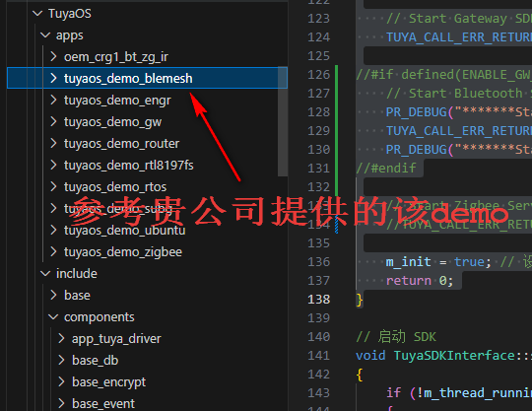The width and height of the screenshot is (532, 411).
Task: Expand the base_encrypt folder chevron
Action: tap(61, 382)
